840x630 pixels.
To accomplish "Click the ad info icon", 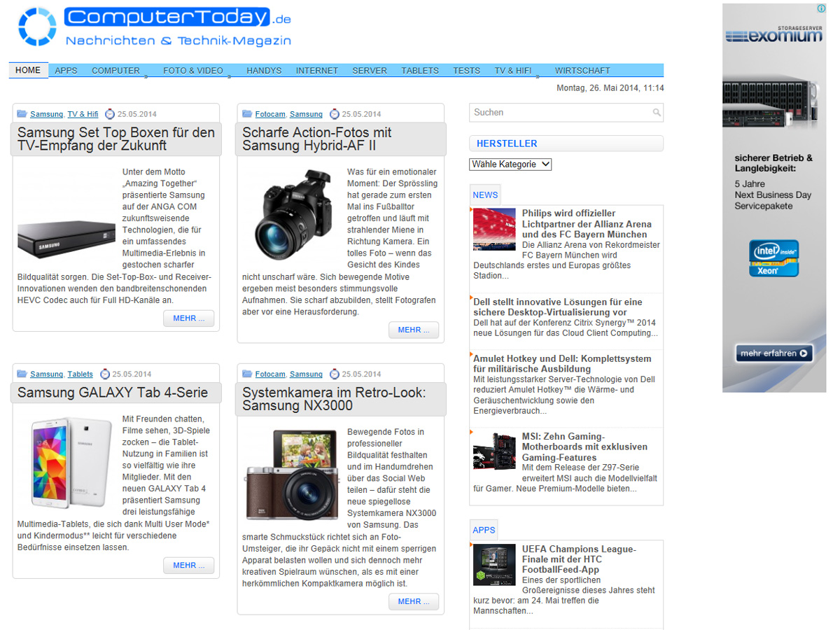I will click(822, 8).
